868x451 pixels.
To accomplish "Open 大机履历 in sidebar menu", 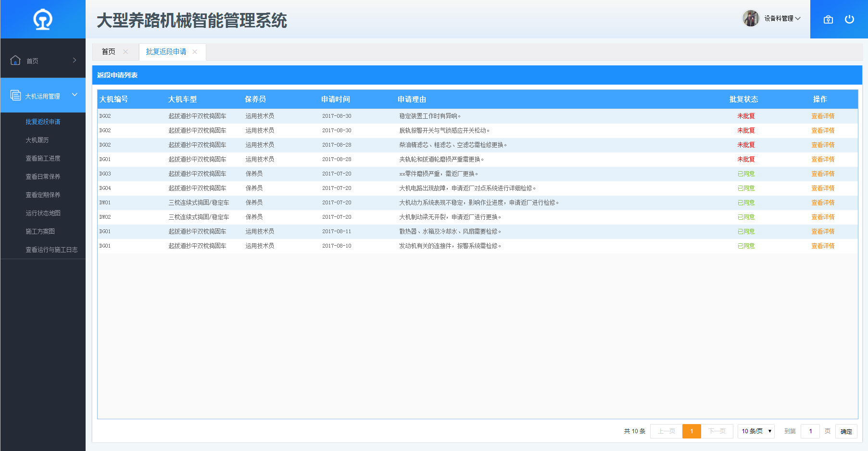I will click(x=37, y=140).
